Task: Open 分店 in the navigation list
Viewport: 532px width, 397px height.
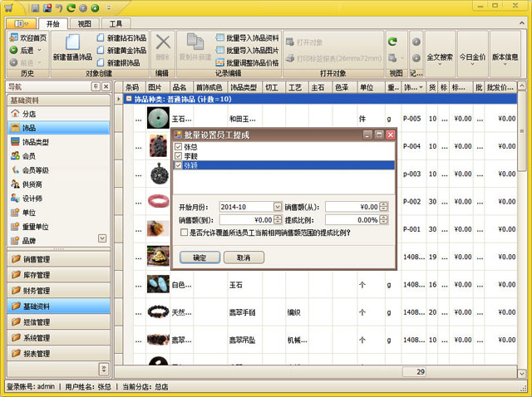Action: [x=59, y=114]
